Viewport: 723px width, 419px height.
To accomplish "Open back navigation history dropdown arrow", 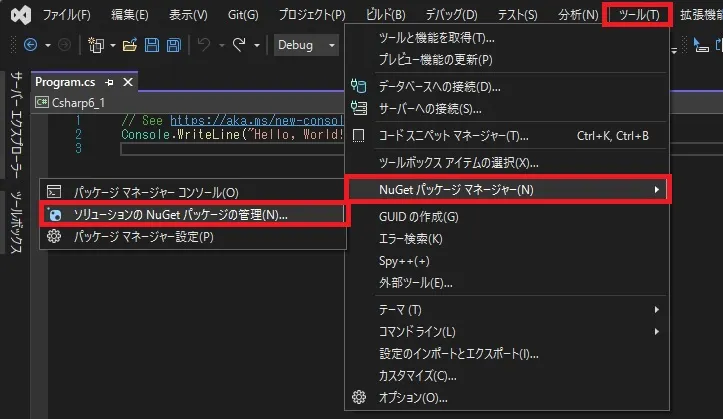I will pos(48,45).
